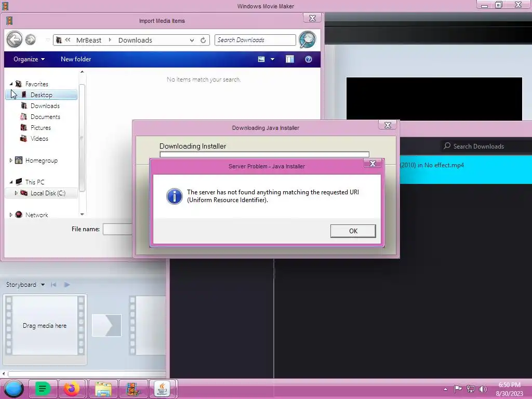
Task: Select Videos in the navigation pane
Action: pyautogui.click(x=39, y=138)
